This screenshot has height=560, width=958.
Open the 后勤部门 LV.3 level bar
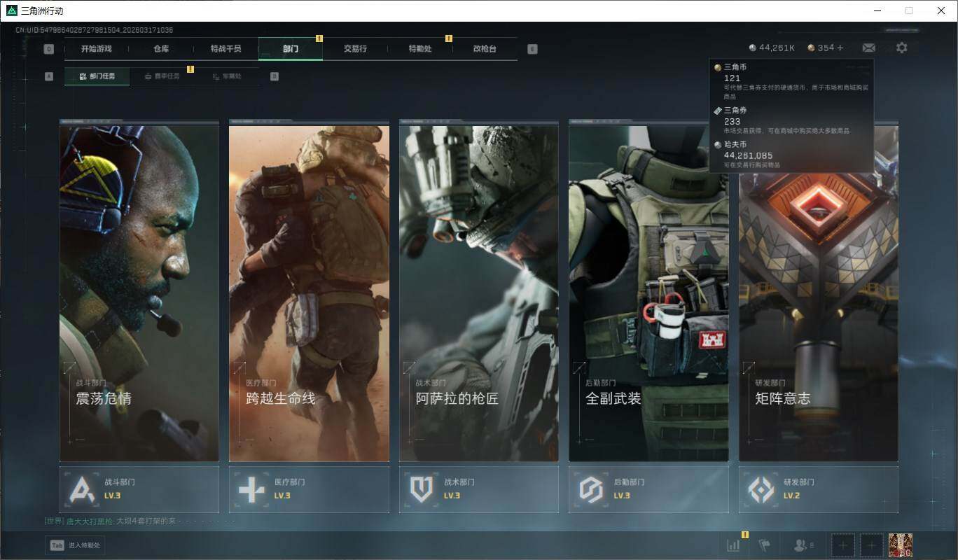[x=648, y=489]
